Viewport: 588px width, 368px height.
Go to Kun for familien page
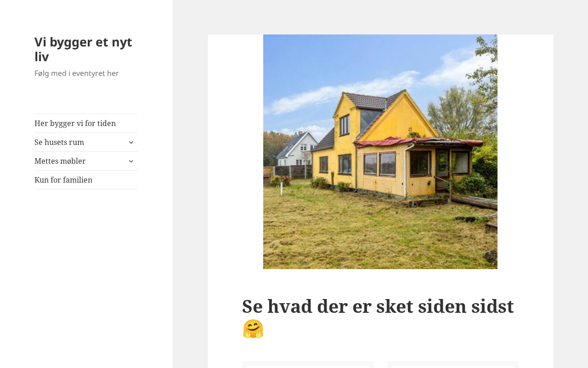(x=63, y=180)
